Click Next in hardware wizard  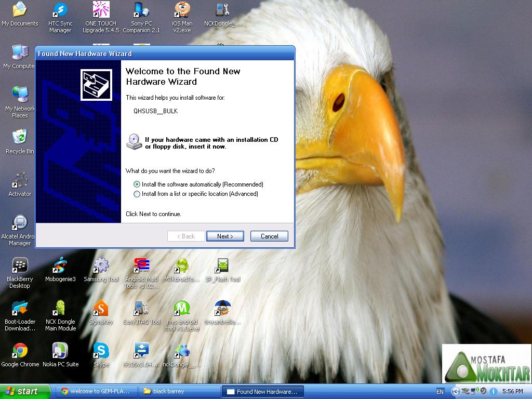[225, 236]
